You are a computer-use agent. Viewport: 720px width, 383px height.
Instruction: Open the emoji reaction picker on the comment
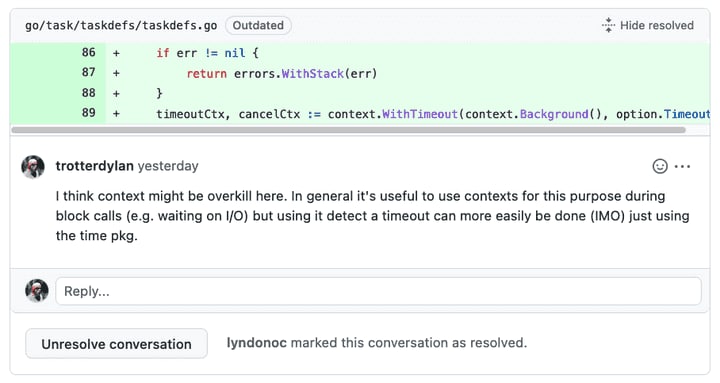[660, 166]
